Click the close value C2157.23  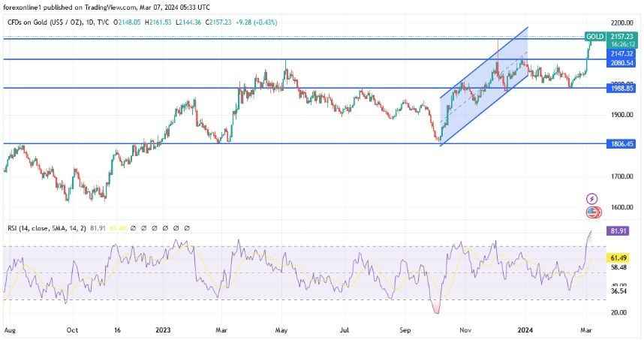tap(218, 23)
